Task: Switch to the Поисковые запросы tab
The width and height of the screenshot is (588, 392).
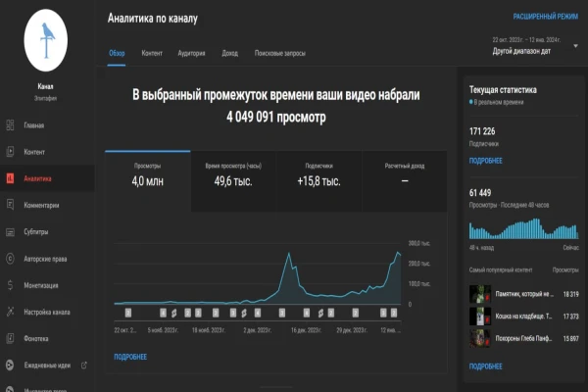Action: (x=279, y=53)
